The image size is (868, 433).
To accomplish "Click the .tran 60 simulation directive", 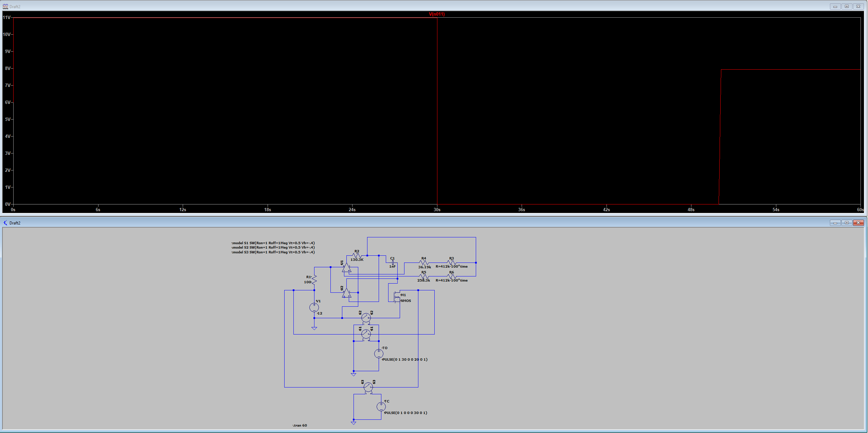I will 300,425.
